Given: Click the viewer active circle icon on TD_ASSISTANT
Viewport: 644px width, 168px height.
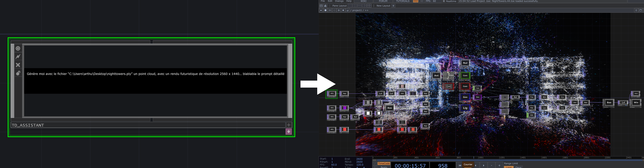Looking at the screenshot, I should pyautogui.click(x=18, y=48).
